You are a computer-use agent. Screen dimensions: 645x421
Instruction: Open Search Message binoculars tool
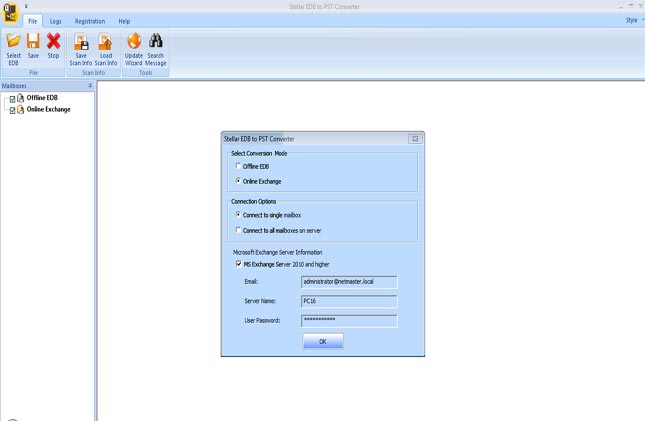155,49
